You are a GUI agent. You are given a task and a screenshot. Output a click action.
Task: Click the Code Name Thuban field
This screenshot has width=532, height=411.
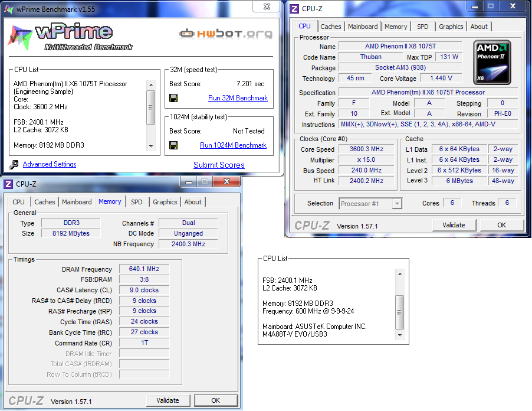(370, 57)
